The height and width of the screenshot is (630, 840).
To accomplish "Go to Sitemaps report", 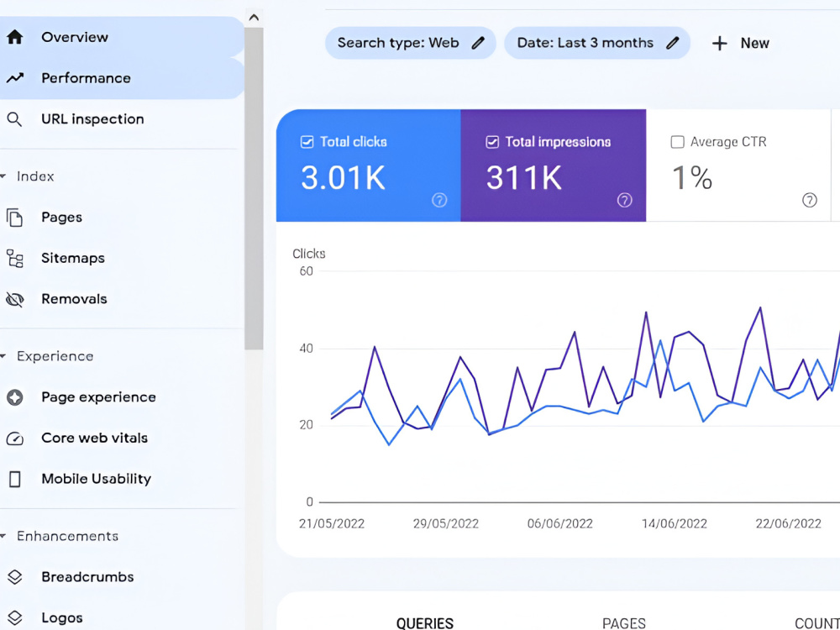I will [x=122, y=258].
